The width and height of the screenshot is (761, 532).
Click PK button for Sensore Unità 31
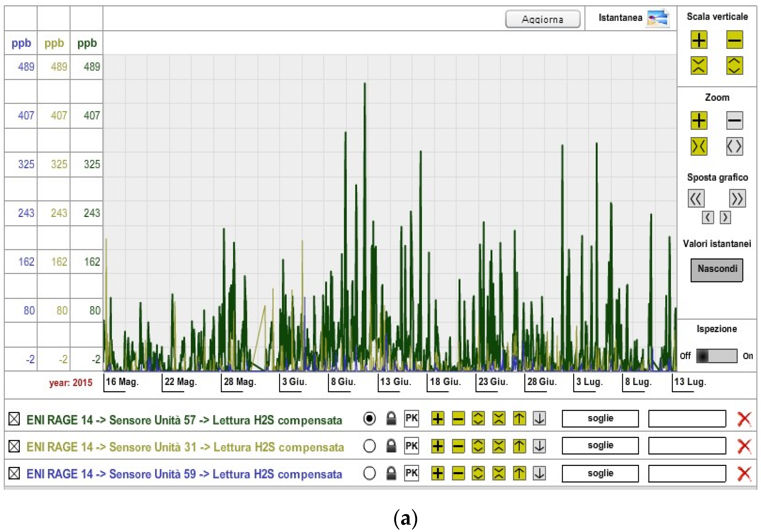point(411,446)
